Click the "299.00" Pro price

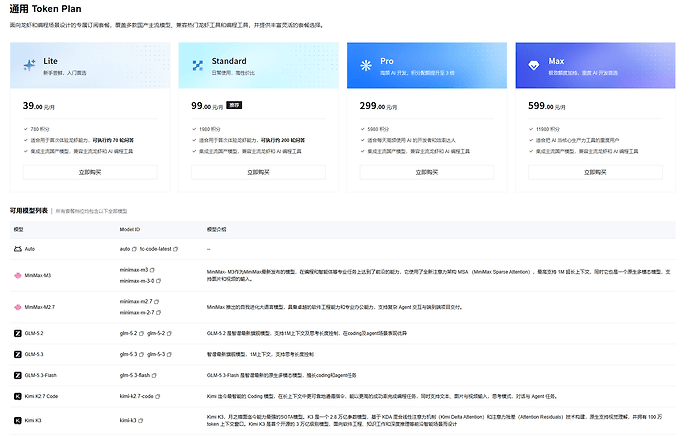(x=372, y=106)
